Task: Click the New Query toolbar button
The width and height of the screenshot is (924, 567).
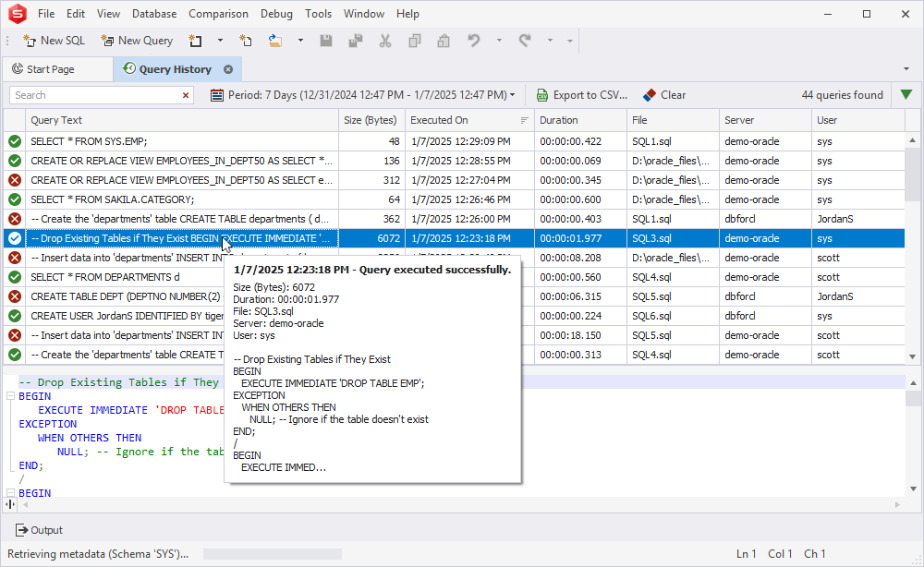Action: [138, 41]
